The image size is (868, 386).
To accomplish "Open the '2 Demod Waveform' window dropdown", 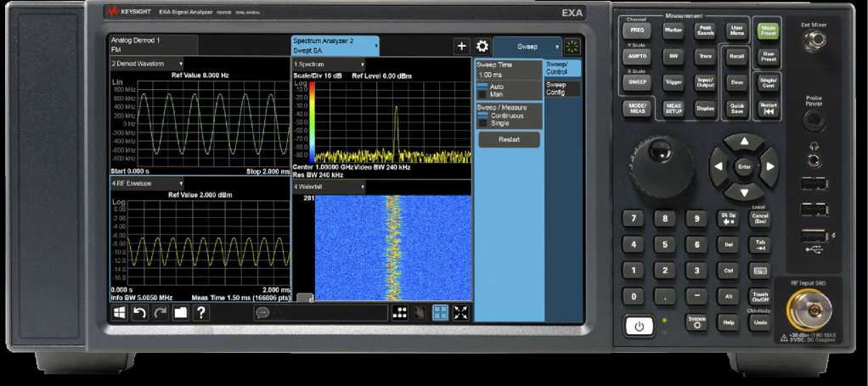I will 147,64.
